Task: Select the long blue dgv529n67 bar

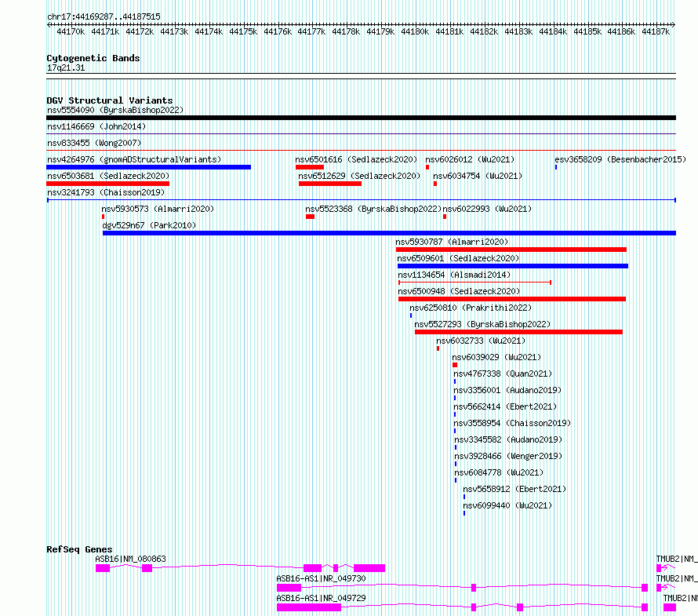Action: 390,233
